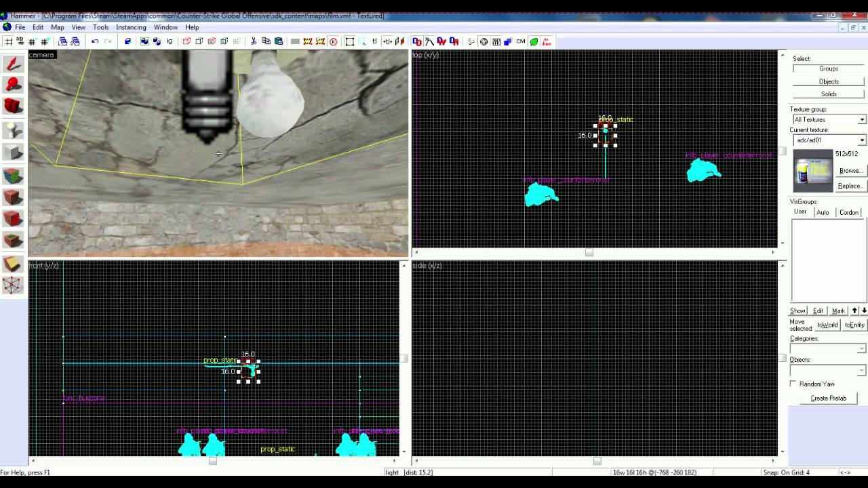The image size is (868, 488).
Task: Click the green leaf toolbar icon
Action: (534, 41)
